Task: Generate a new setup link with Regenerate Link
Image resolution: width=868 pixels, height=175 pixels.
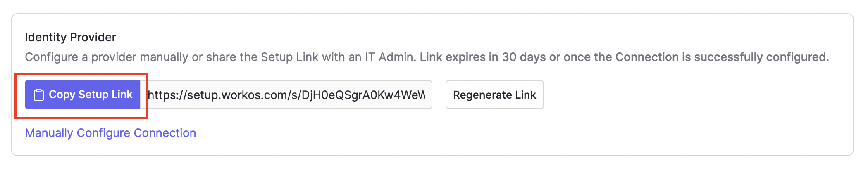Action: pyautogui.click(x=494, y=95)
